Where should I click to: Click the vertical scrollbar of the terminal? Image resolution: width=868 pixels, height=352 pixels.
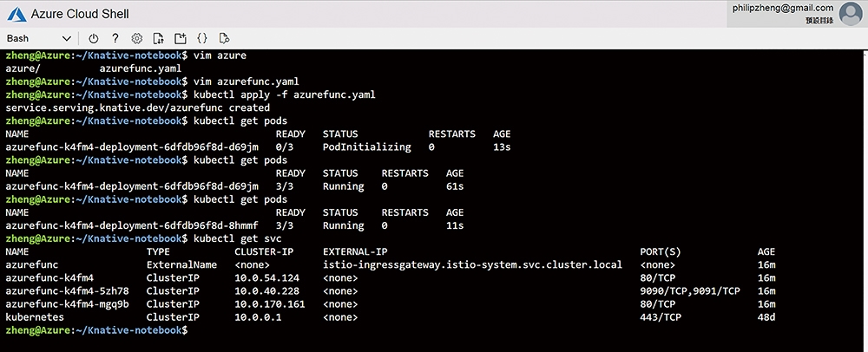(x=864, y=200)
